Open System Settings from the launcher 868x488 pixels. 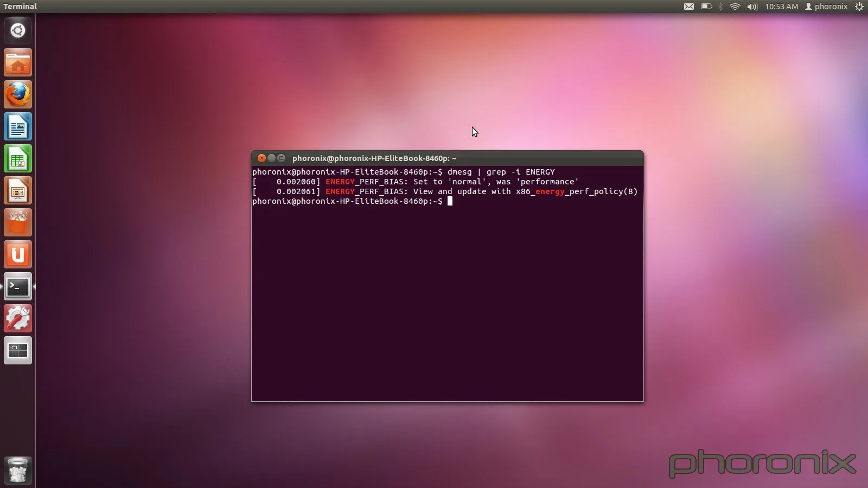[x=18, y=318]
